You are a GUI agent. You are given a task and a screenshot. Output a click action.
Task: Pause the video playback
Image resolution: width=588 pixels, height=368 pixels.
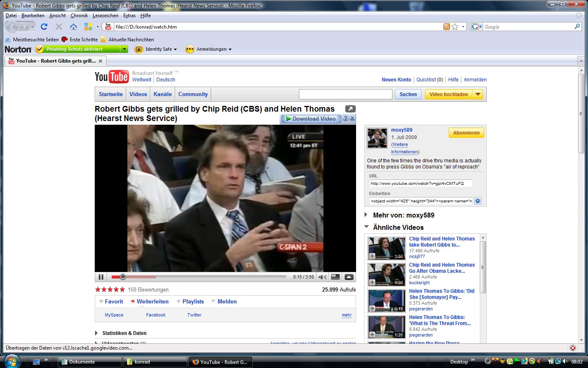pyautogui.click(x=101, y=277)
